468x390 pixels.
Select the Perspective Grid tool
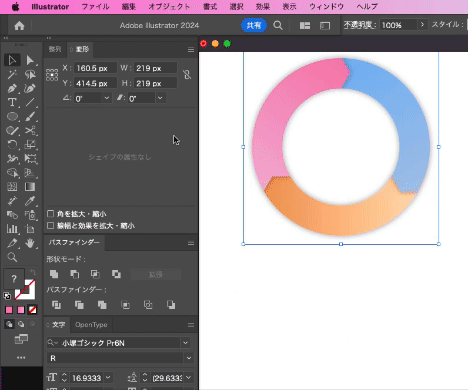click(x=30, y=173)
